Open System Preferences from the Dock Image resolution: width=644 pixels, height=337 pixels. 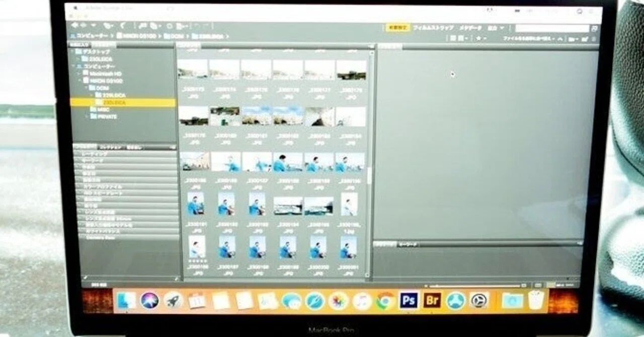479,301
